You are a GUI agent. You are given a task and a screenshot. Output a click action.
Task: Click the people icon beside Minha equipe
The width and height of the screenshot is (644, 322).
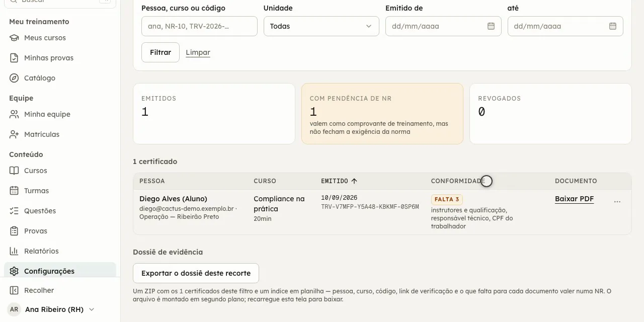14,114
